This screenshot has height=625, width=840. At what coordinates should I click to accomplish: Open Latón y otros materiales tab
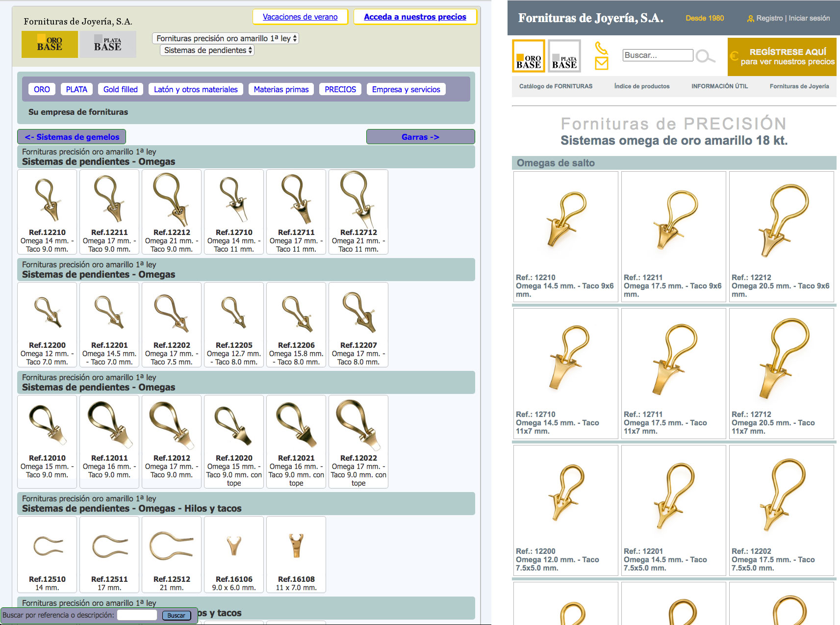pyautogui.click(x=196, y=89)
